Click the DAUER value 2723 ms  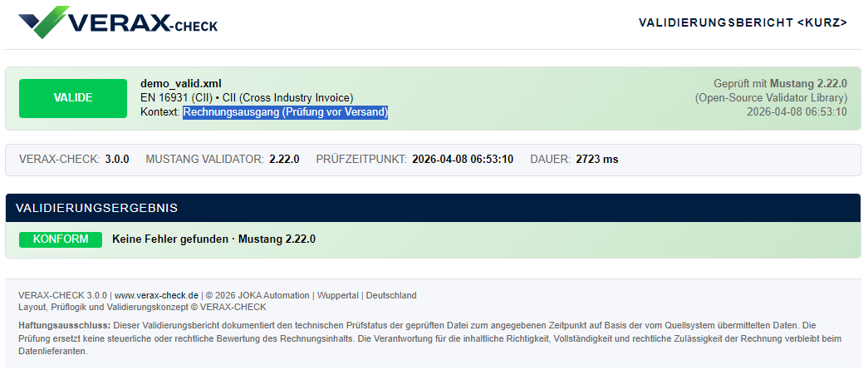[597, 160]
